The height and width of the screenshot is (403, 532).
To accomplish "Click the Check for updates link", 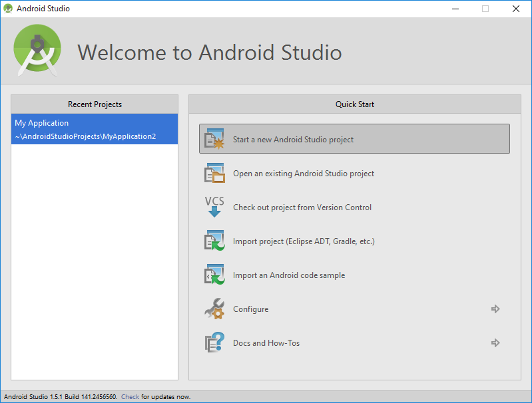I will [130, 396].
